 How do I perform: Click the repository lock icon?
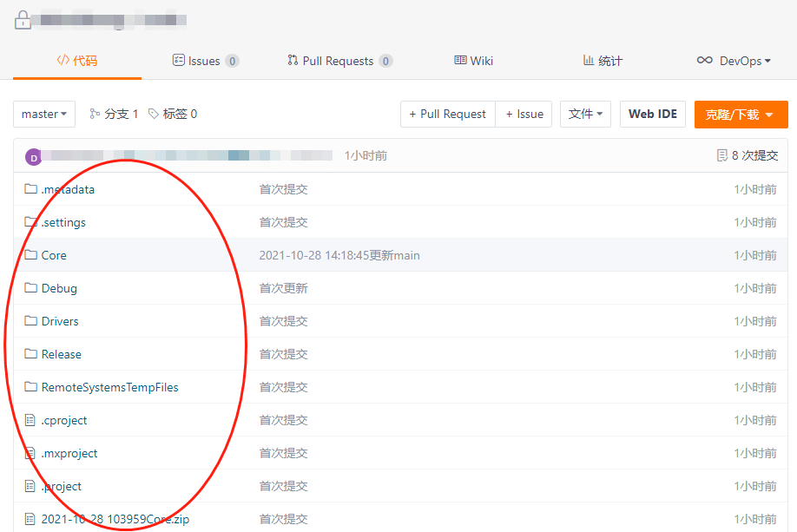pyautogui.click(x=23, y=18)
